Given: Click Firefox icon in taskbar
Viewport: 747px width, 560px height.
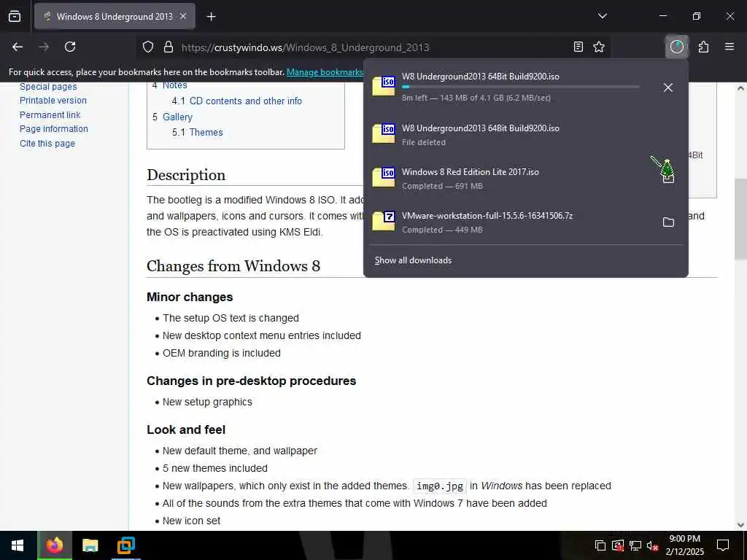Looking at the screenshot, I should 54,545.
